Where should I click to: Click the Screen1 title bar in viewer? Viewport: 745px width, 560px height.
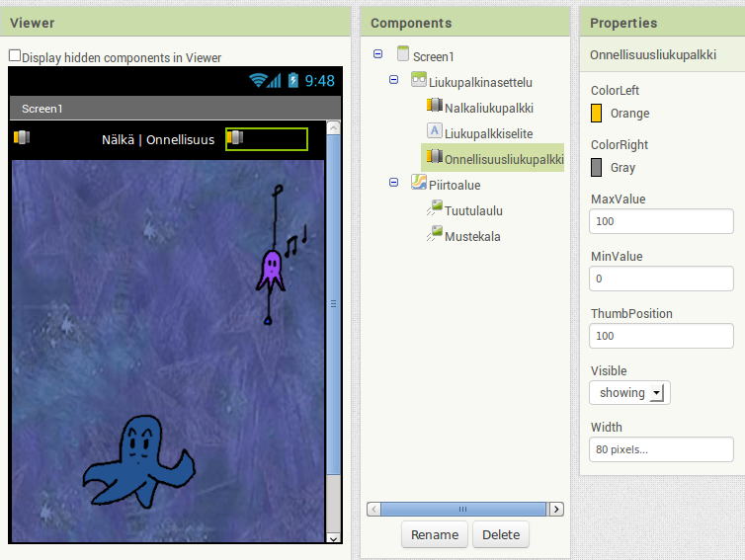pyautogui.click(x=175, y=109)
